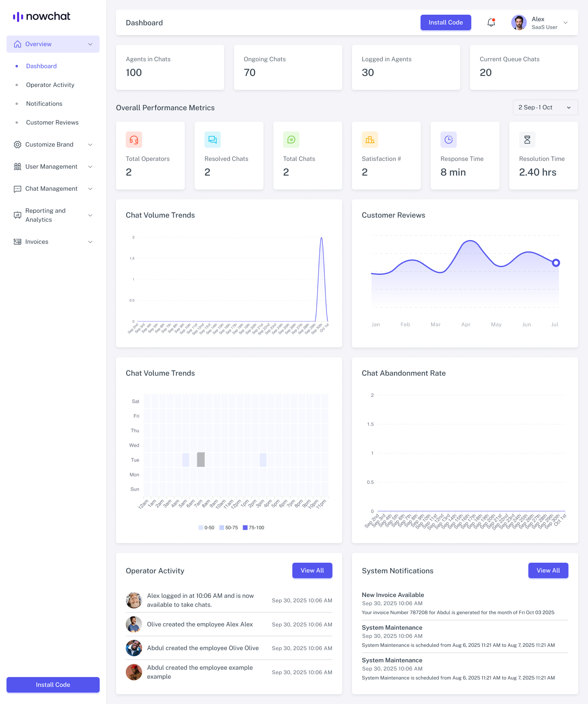Open Customer Reviews sidebar item

point(52,123)
